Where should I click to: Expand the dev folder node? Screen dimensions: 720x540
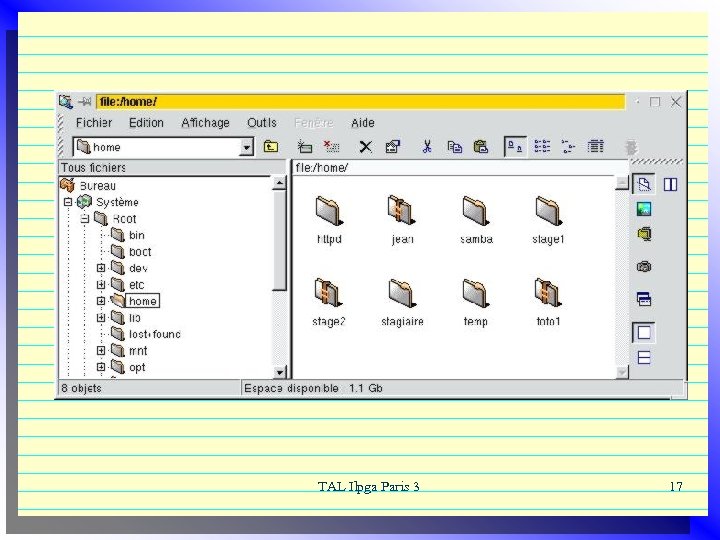pos(101,268)
